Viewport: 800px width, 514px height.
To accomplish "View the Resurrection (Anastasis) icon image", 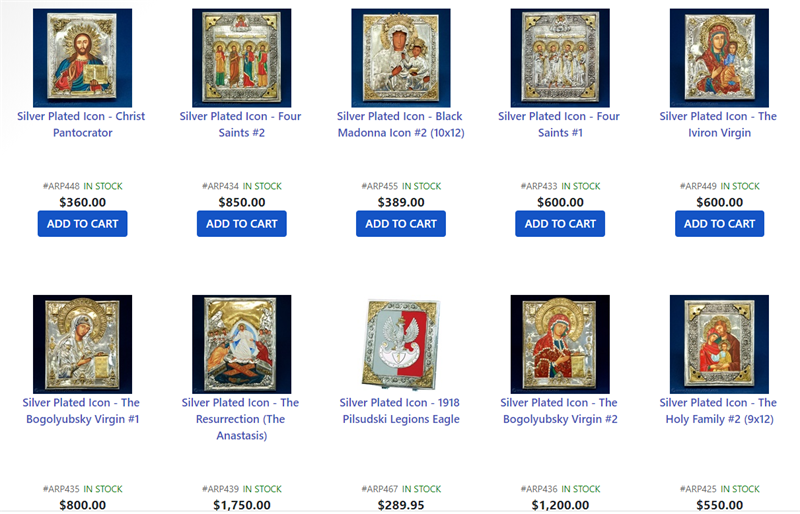I will point(241,344).
